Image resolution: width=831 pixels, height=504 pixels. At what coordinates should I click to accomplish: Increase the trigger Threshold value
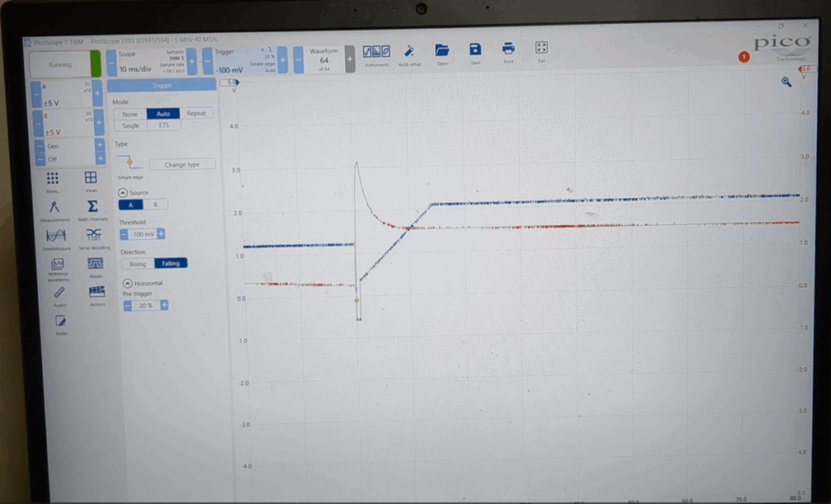pyautogui.click(x=161, y=234)
